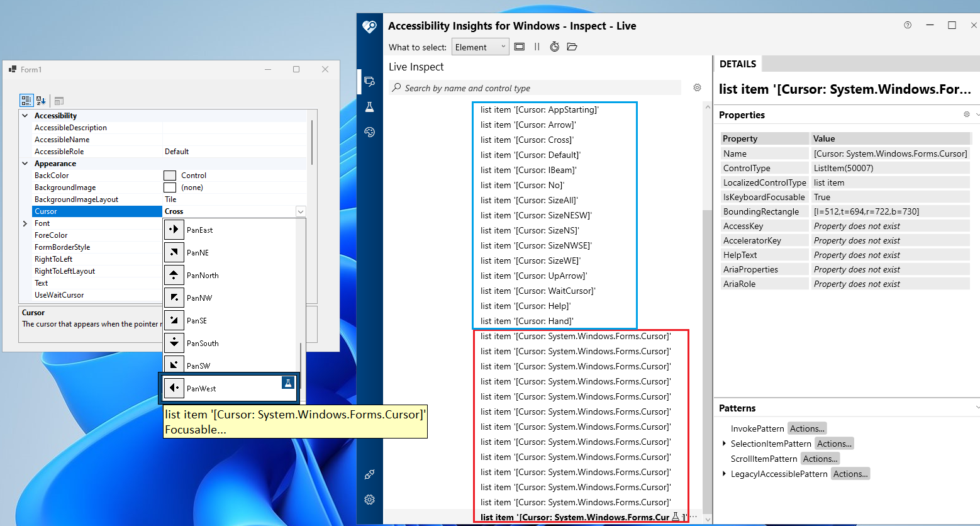The height and width of the screenshot is (526, 980).
Task: Collapse the Appearance category in property grid
Action: [x=25, y=163]
